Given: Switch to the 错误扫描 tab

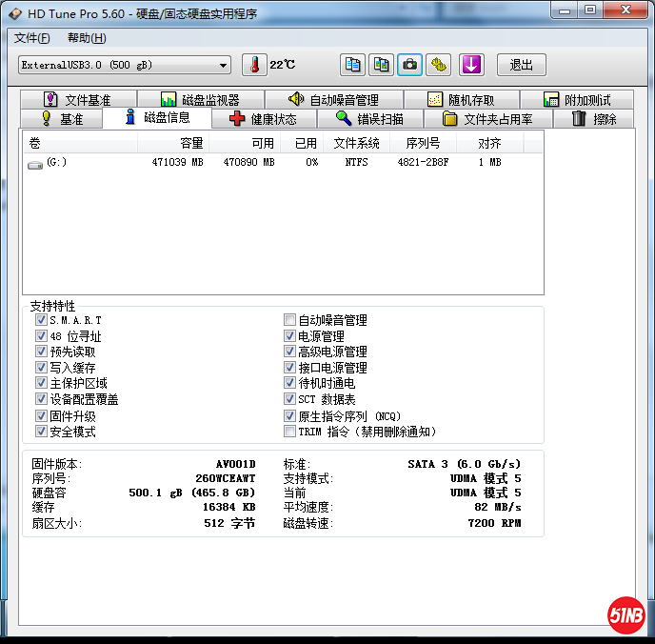Looking at the screenshot, I should point(370,119).
